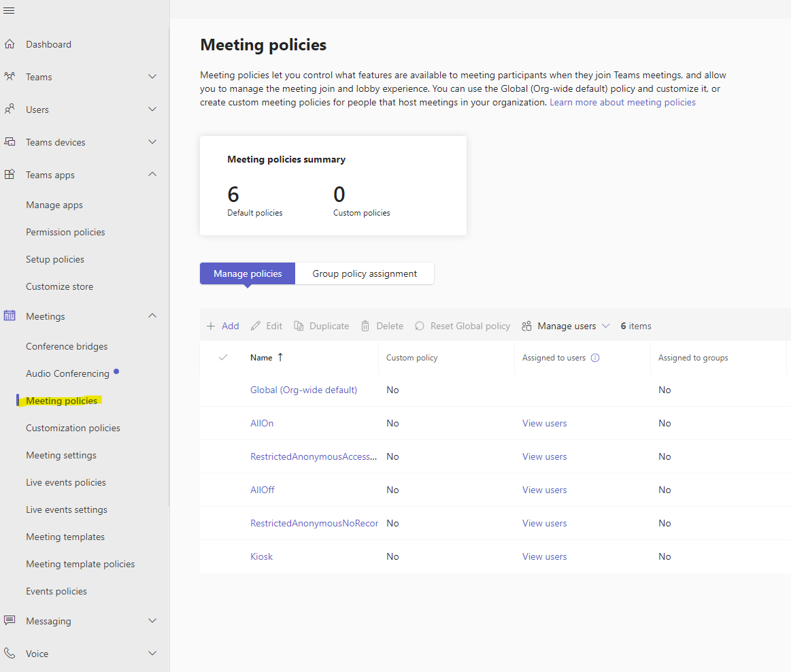791x672 pixels.
Task: Expand the Teams section chevron
Action: click(x=152, y=77)
